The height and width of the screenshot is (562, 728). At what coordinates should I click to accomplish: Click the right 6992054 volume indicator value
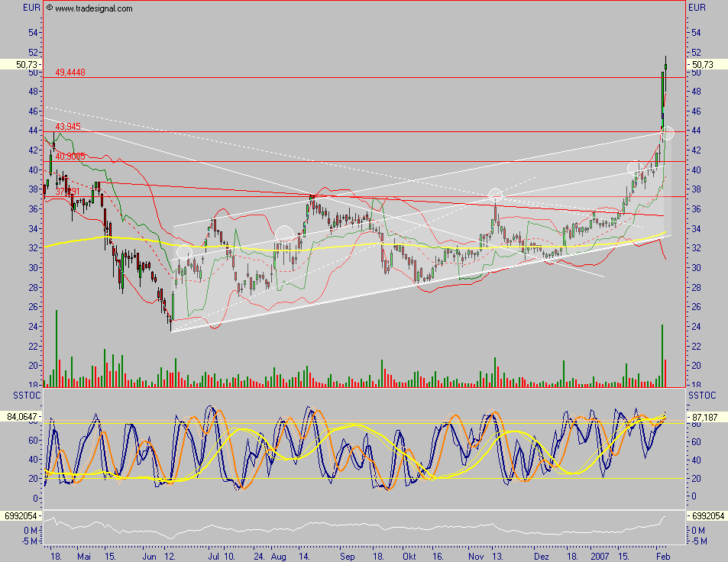(x=707, y=515)
